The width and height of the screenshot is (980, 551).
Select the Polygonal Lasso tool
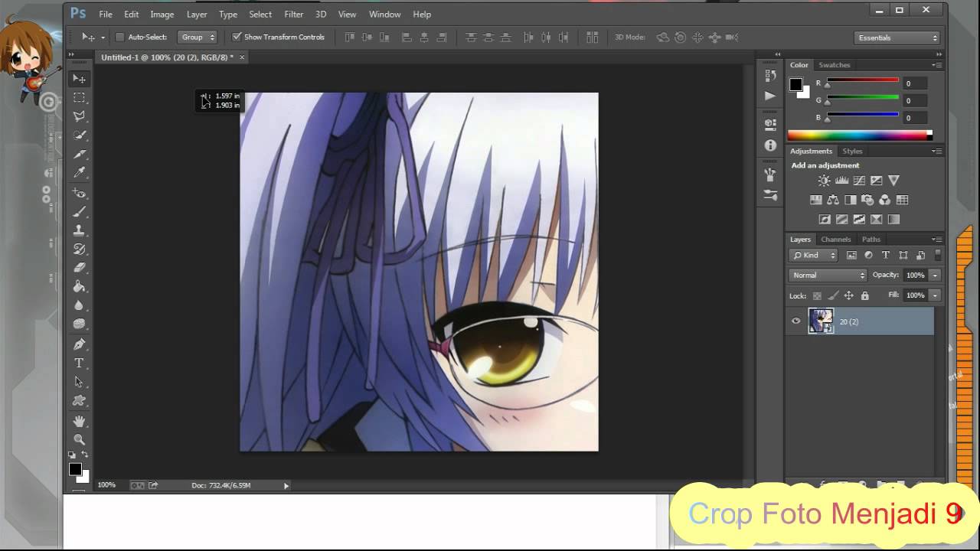(x=79, y=116)
